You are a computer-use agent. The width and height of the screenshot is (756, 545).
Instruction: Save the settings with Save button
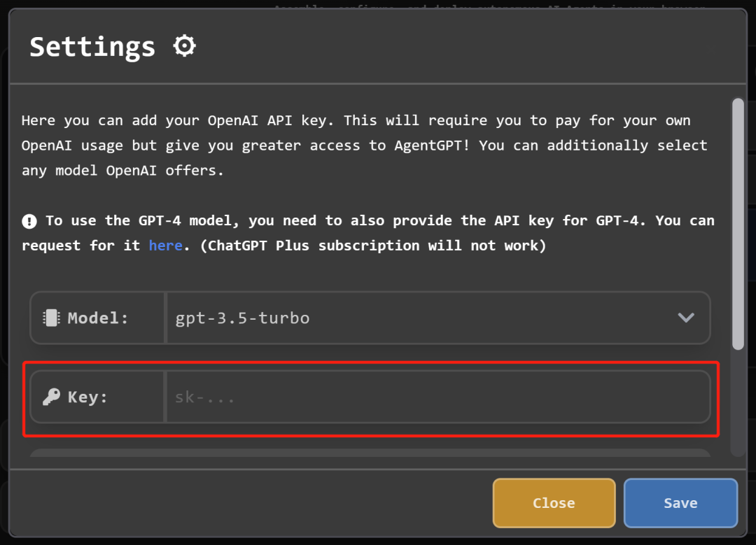point(680,502)
